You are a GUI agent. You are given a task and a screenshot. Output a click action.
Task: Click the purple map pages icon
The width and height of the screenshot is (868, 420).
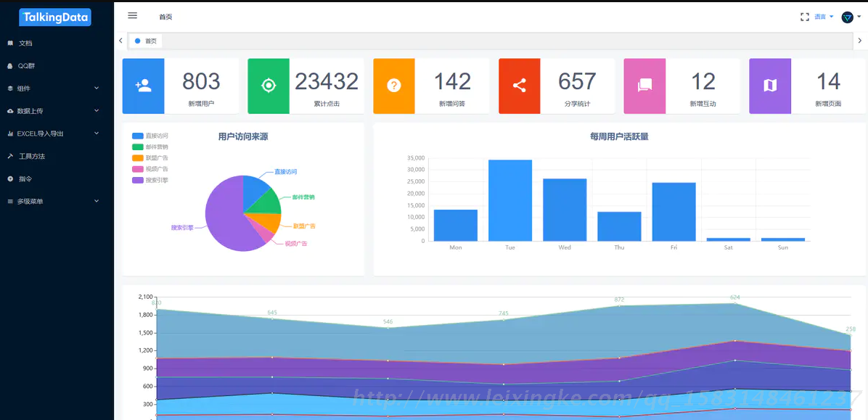pyautogui.click(x=770, y=86)
